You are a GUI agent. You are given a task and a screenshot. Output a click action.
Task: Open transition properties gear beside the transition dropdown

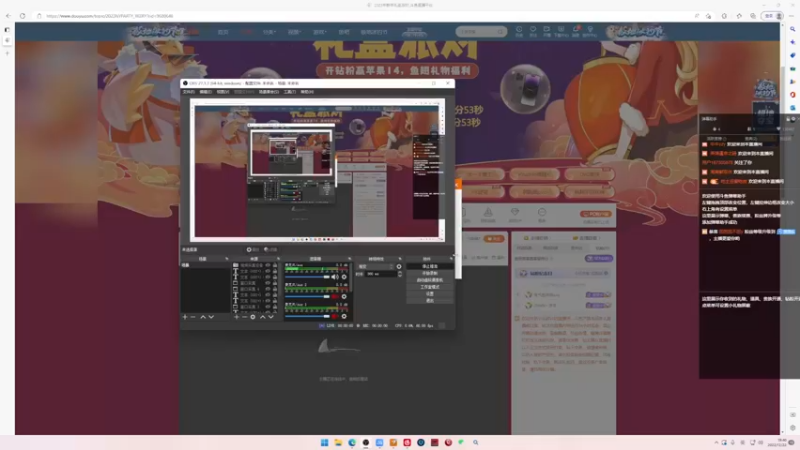point(399,266)
